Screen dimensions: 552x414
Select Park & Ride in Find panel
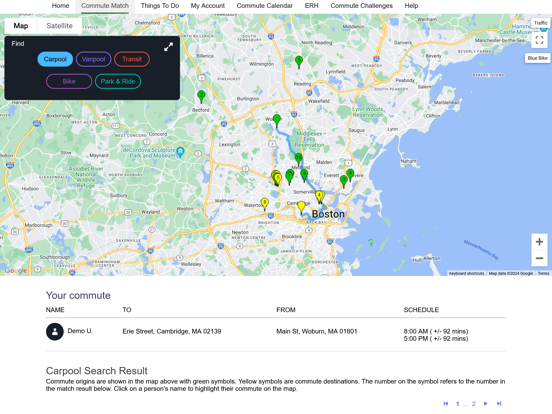coord(118,81)
